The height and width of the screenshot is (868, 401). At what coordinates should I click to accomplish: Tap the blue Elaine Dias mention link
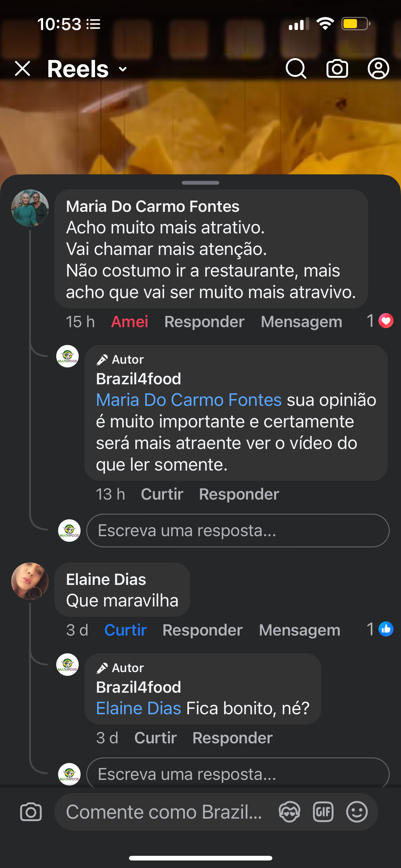(139, 708)
